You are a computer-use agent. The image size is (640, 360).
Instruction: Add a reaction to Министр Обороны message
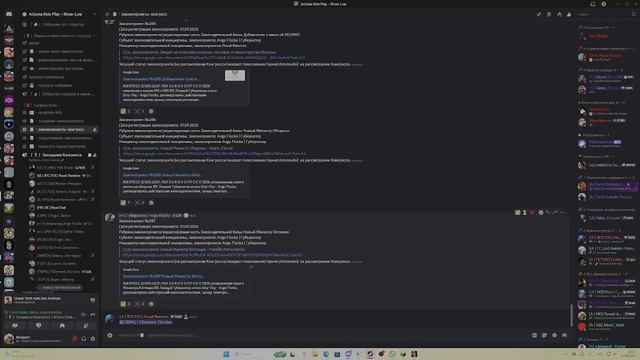[151, 202]
